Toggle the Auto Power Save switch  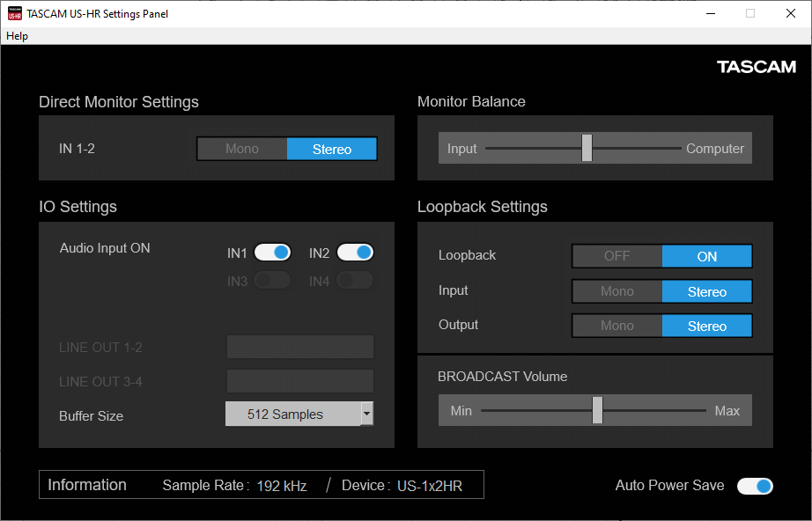pos(755,486)
